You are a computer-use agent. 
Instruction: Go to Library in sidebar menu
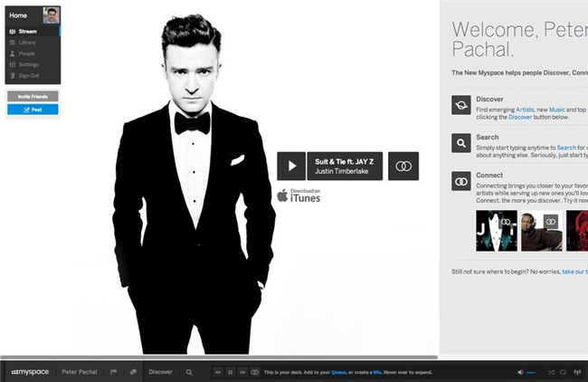[x=27, y=43]
